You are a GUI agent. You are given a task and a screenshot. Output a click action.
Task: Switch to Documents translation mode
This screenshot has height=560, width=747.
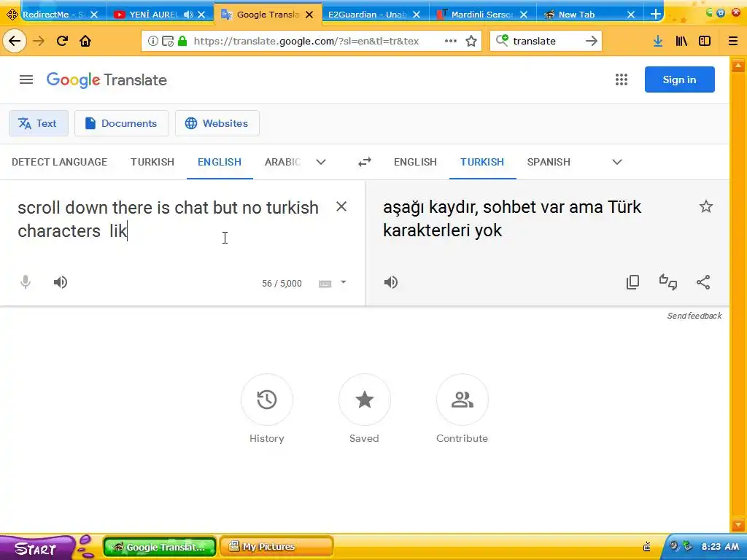(122, 123)
